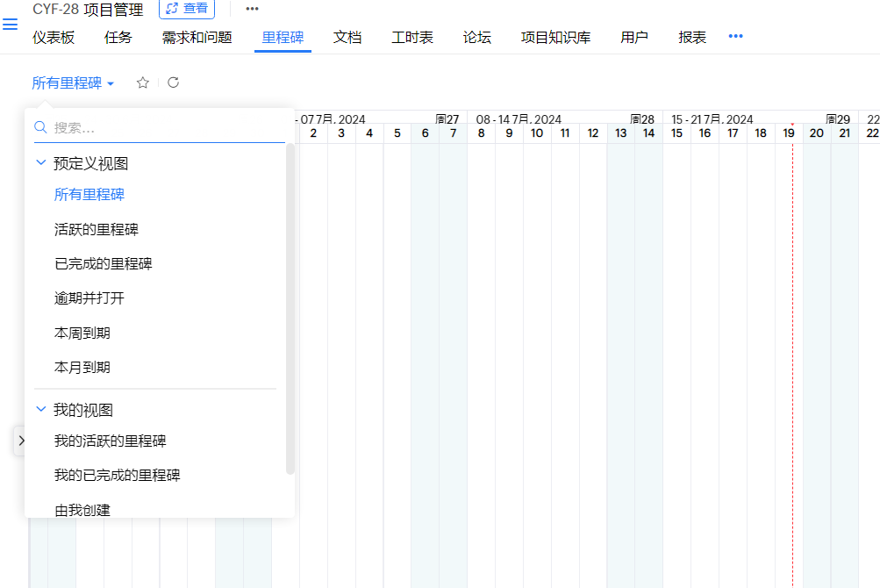
Task: Click the search magnifier icon
Action: 40,127
